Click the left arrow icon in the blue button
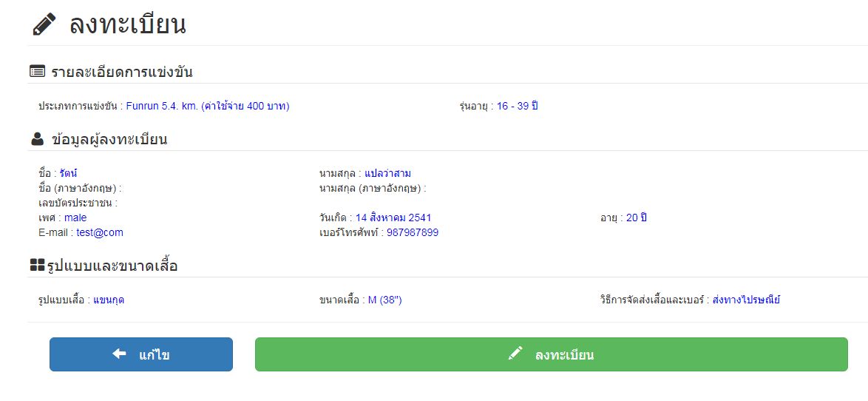868x401 pixels. click(x=119, y=354)
